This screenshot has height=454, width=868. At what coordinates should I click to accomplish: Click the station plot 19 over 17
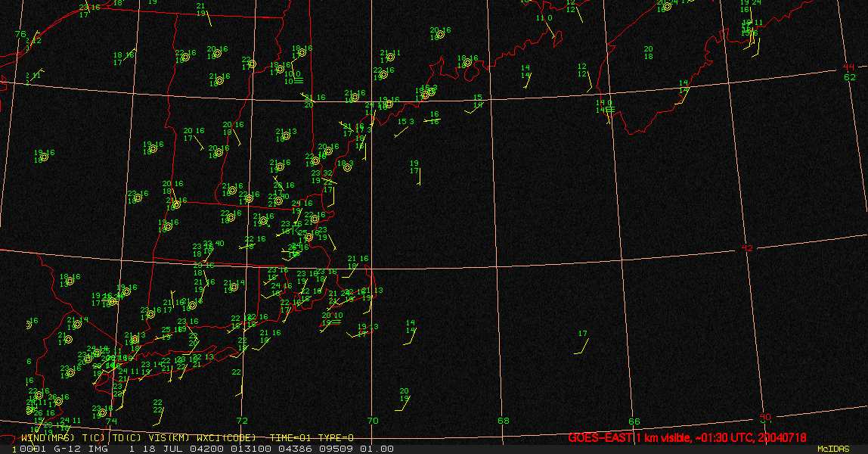pos(414,167)
